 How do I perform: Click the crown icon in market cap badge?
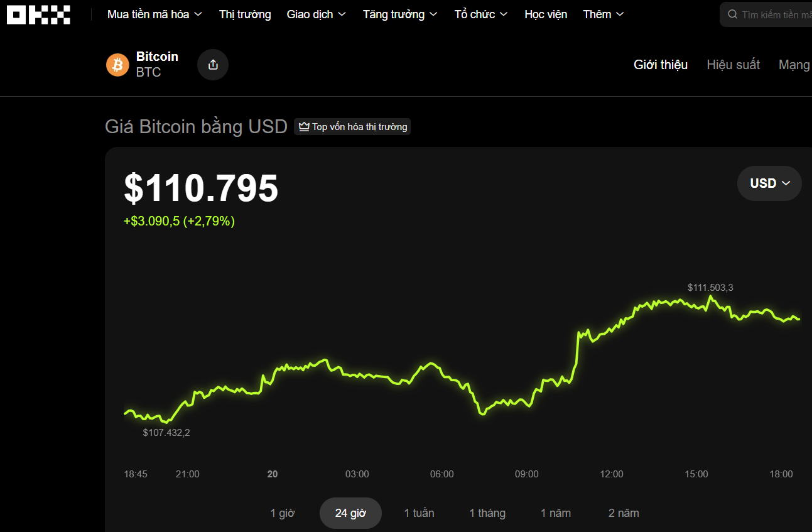(303, 126)
